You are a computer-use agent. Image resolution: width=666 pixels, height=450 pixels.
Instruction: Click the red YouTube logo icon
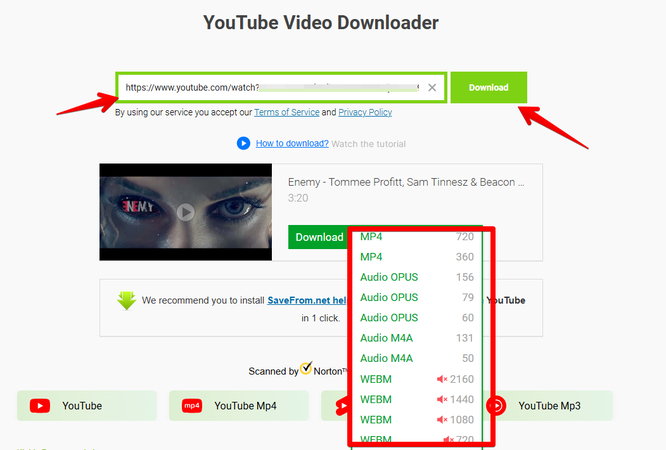pyautogui.click(x=40, y=406)
